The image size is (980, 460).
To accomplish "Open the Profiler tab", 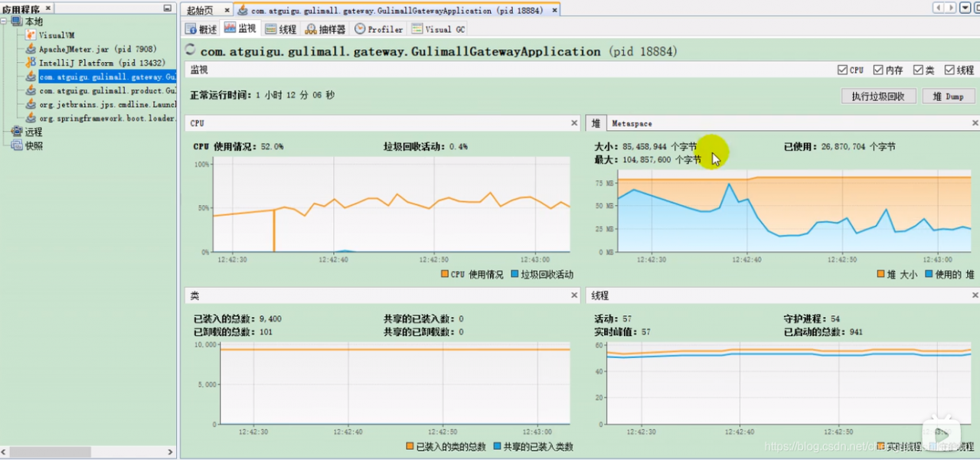I will [379, 29].
